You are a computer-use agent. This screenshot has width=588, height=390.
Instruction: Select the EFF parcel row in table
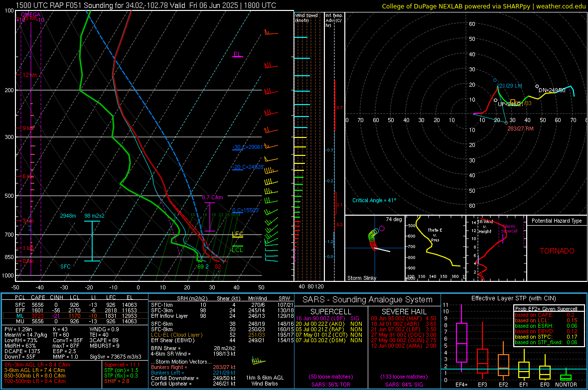click(x=75, y=310)
